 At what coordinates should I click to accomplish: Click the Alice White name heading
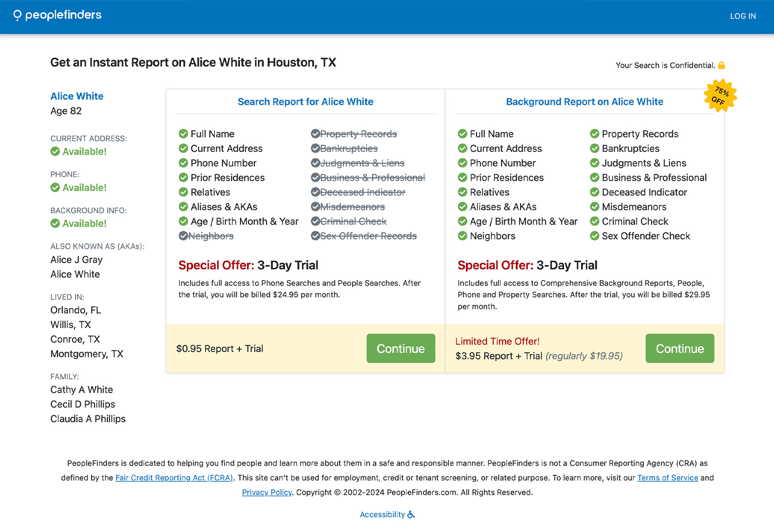pos(77,96)
